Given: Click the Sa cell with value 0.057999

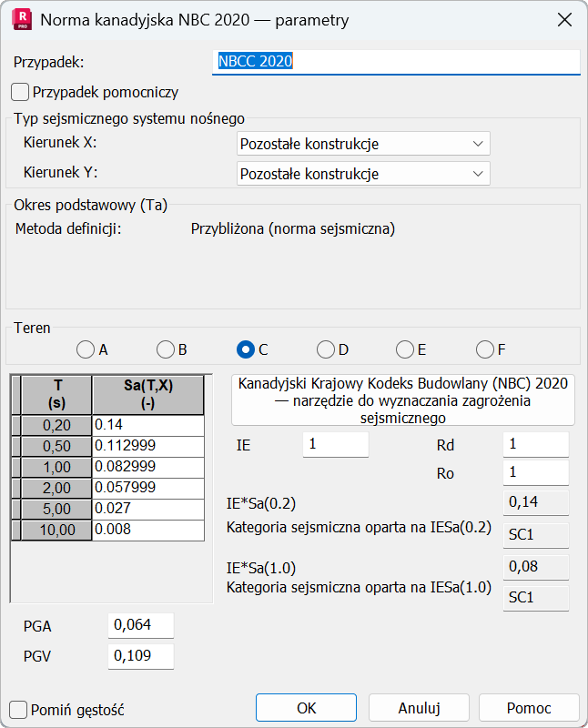Looking at the screenshot, I should [x=148, y=488].
